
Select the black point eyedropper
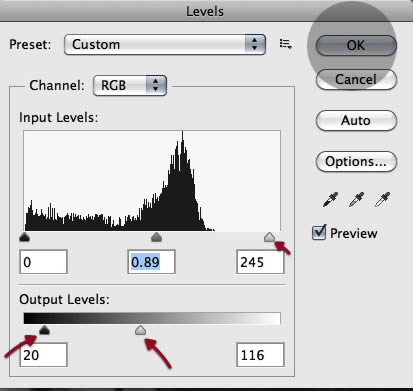(x=330, y=199)
